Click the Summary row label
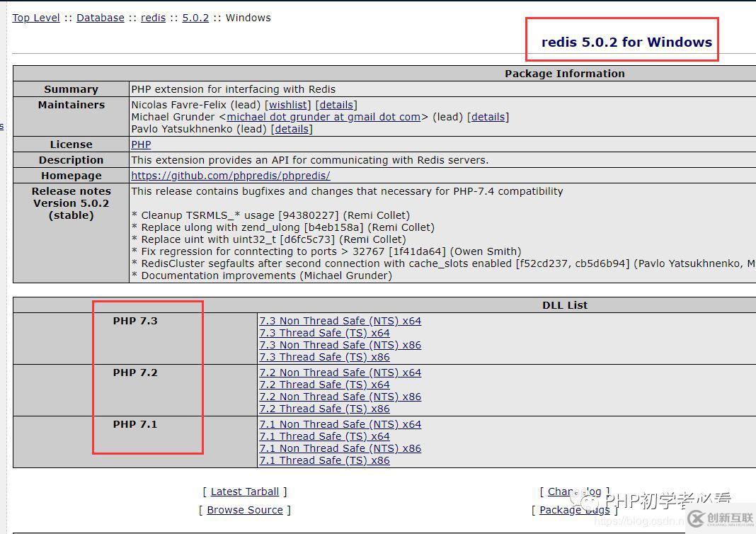756x534 pixels. tap(71, 89)
